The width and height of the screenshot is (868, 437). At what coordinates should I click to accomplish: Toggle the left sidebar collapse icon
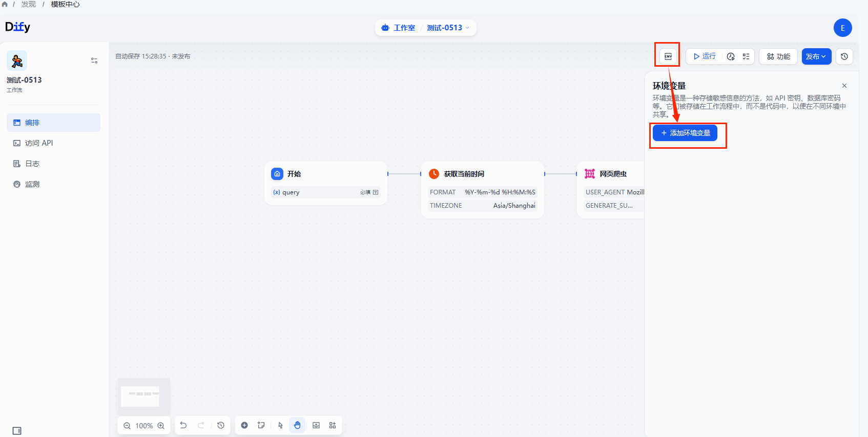[17, 431]
